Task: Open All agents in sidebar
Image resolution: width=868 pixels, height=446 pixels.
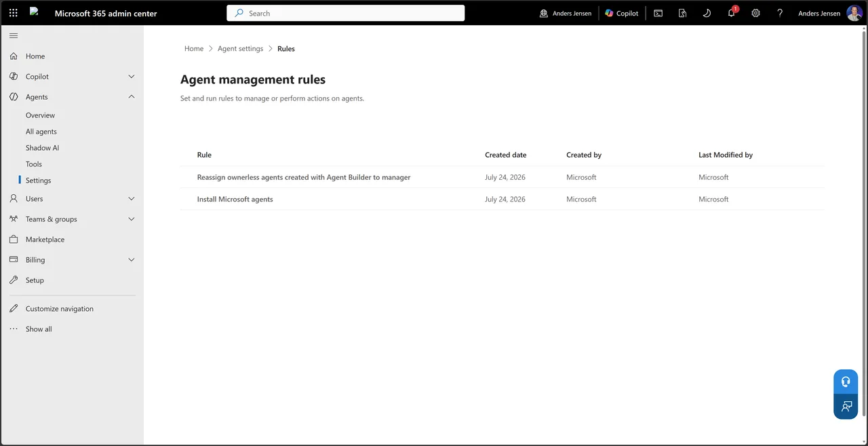Action: coord(41,132)
